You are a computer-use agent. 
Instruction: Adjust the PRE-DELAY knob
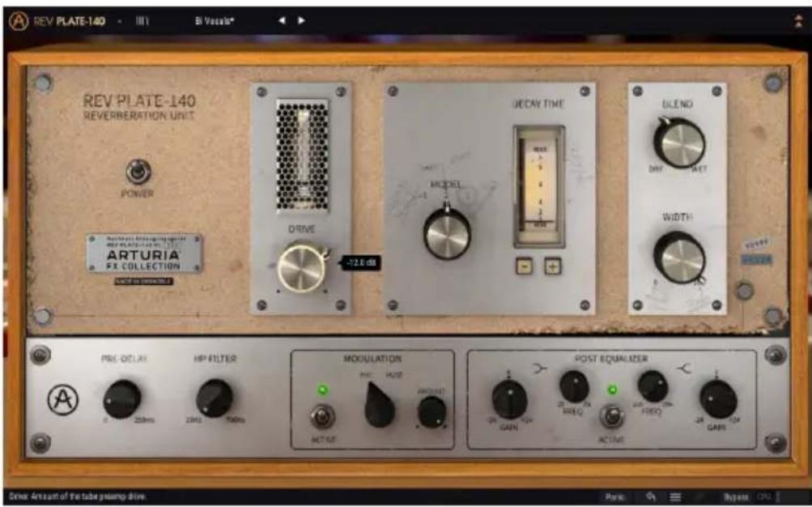(122, 399)
